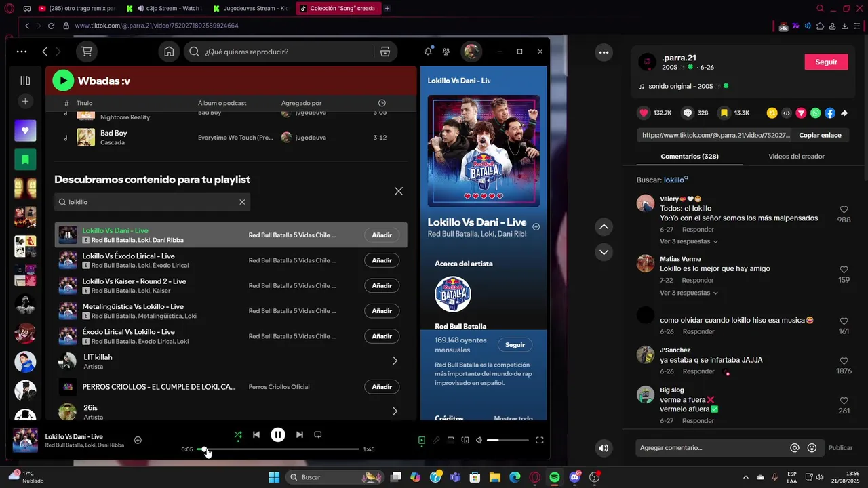Screen dimensions: 868x488
Task: Click the song progress bar
Action: [278, 449]
